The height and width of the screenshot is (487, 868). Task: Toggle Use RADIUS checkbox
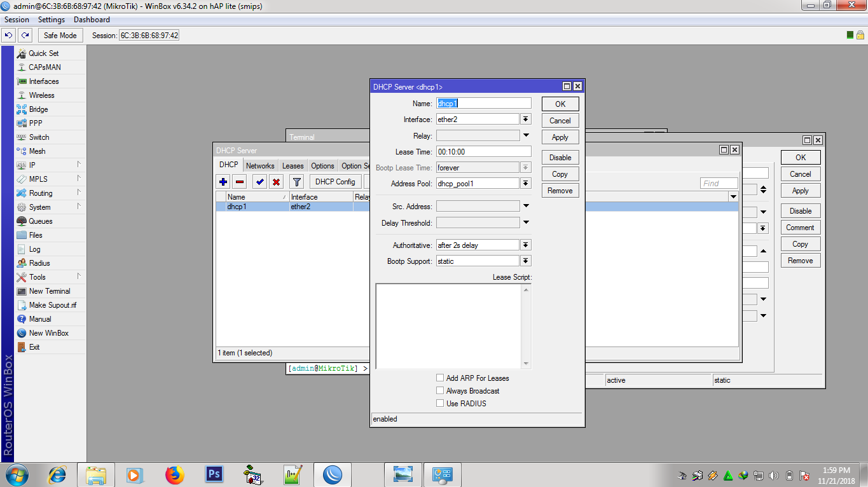pyautogui.click(x=440, y=403)
